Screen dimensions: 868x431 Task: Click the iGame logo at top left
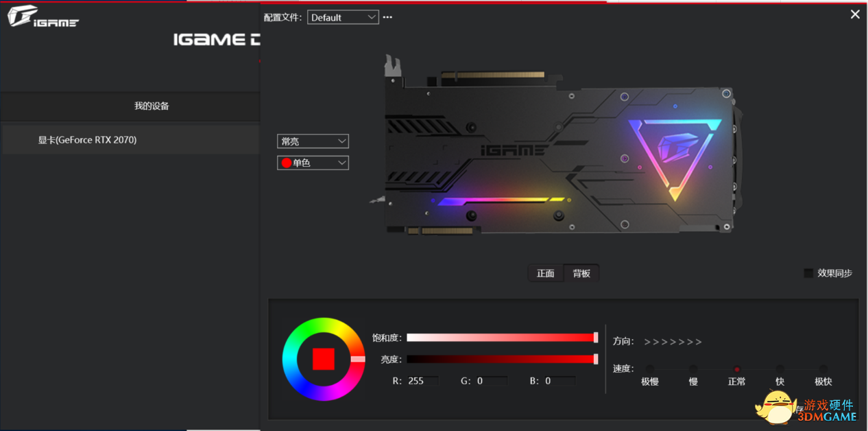pos(43,17)
